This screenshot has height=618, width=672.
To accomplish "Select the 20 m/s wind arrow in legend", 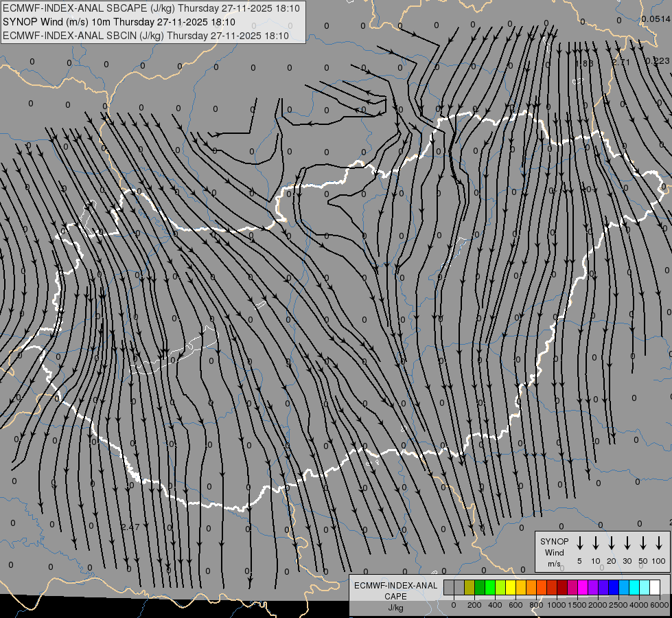I will (611, 542).
